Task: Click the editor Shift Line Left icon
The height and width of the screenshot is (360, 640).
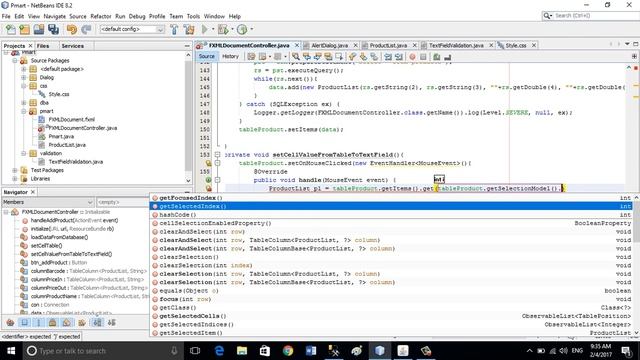Action: tap(388, 56)
